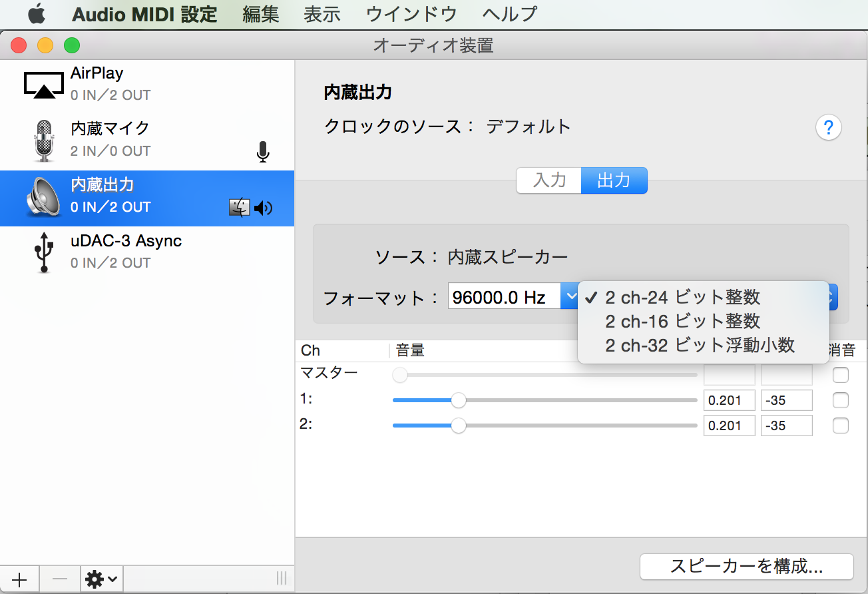Mute channel 2 checkbox
868x594 pixels.
pyautogui.click(x=841, y=426)
